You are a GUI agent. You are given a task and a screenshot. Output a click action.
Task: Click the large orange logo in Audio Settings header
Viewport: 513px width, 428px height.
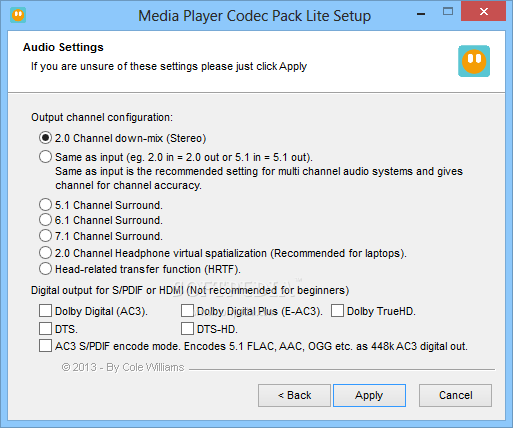[474, 61]
